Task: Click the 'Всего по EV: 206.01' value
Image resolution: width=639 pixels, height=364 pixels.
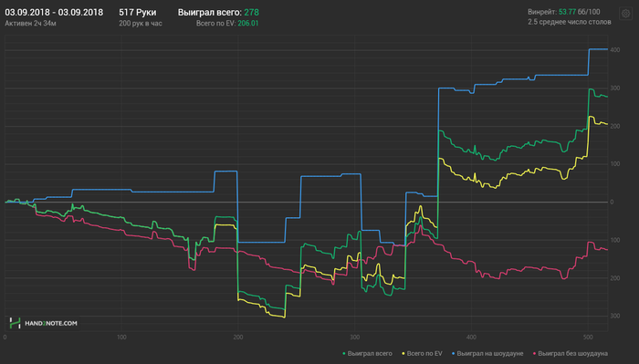Action: pyautogui.click(x=227, y=23)
